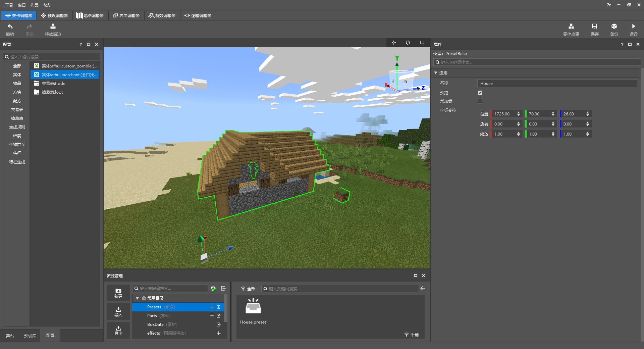Select 物品 category in config list
Screen dimensions: 644x349
coord(17,84)
